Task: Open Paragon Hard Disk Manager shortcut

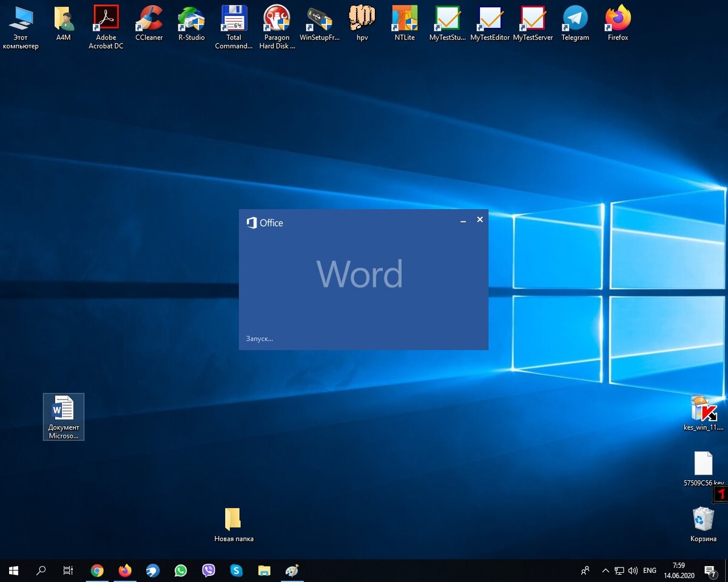Action: click(277, 27)
